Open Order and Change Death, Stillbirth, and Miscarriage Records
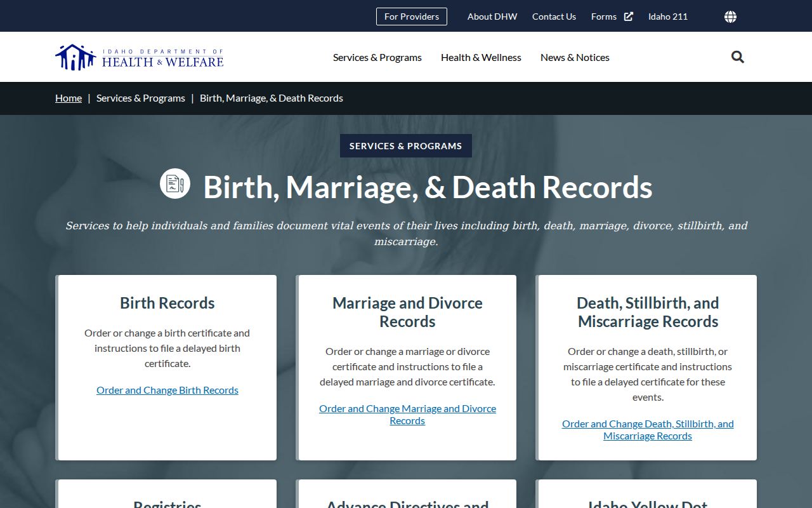 tap(648, 430)
